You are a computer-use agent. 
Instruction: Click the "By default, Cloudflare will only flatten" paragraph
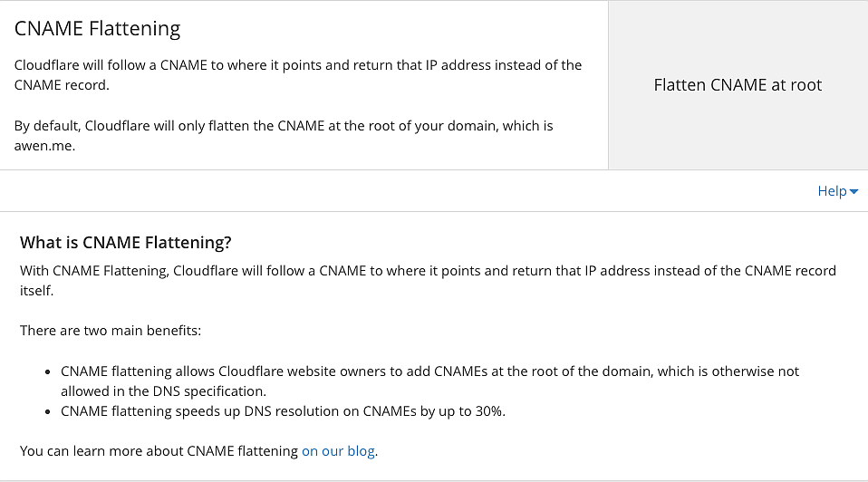tap(283, 126)
